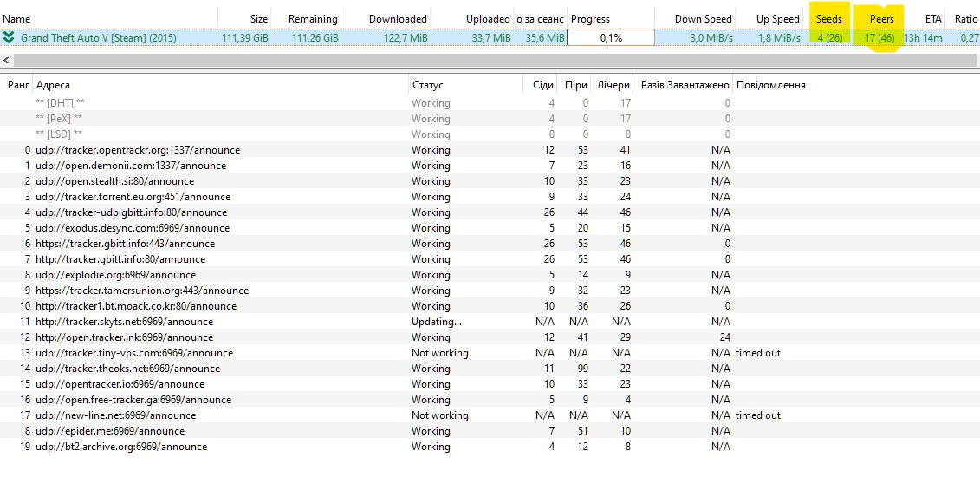Screen dimensions: 980x477
Task: Click the green downloading status icon
Action: [9, 37]
